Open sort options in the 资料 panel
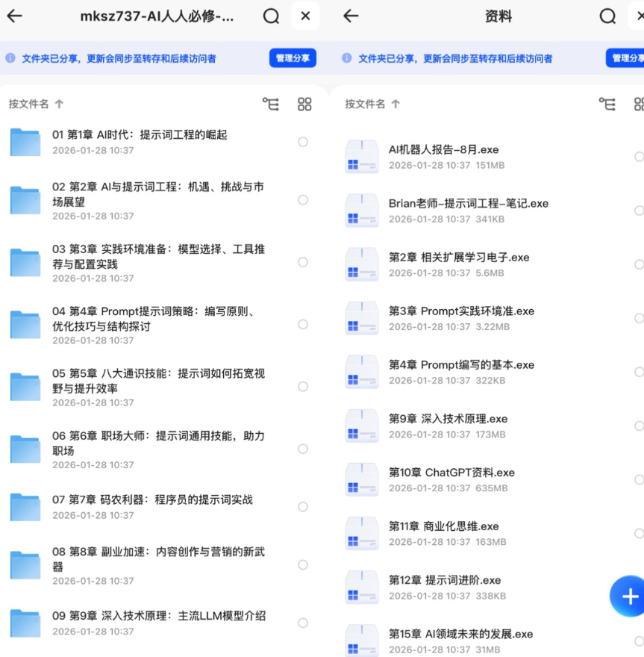 (x=366, y=105)
